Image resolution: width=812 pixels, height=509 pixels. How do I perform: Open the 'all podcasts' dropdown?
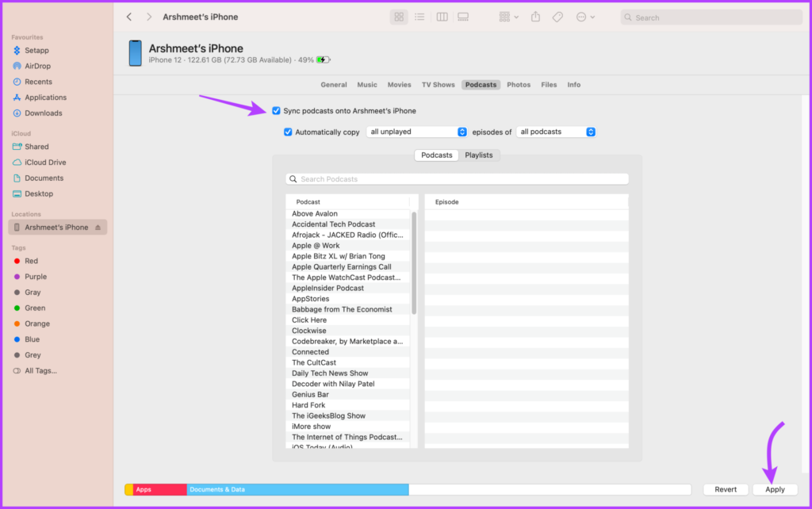556,132
